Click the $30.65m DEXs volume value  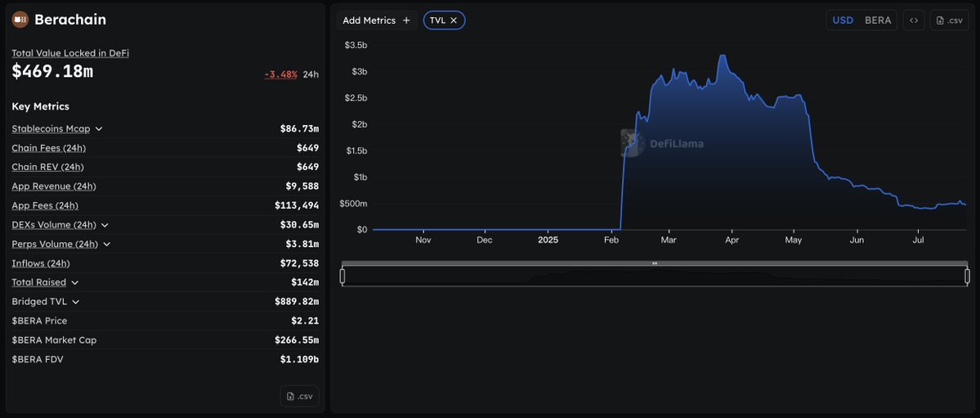[299, 225]
